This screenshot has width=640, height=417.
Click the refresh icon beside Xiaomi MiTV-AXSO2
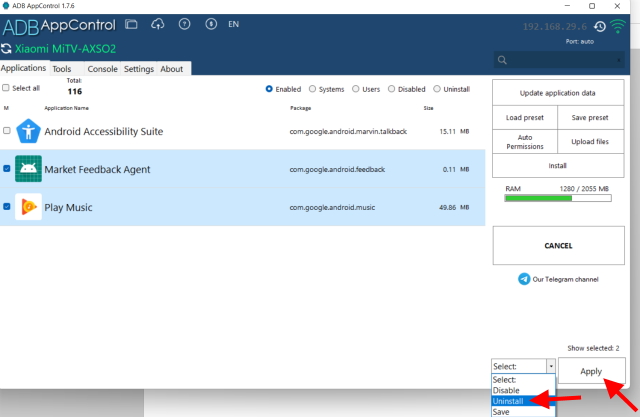click(x=7, y=48)
